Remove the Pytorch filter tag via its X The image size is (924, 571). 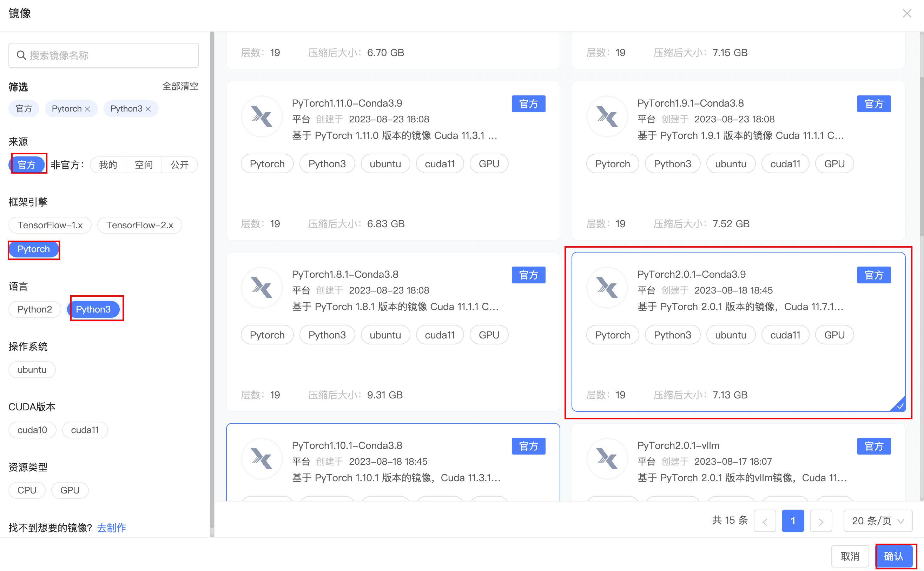point(88,109)
